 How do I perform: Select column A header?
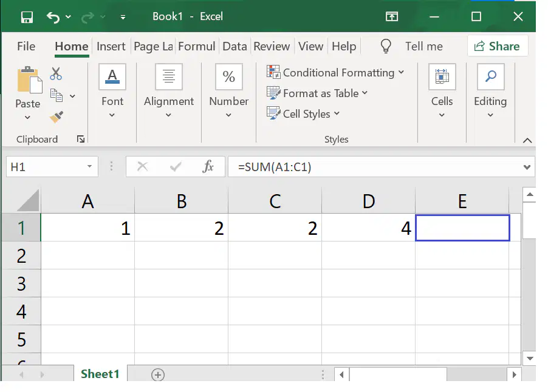[87, 201]
